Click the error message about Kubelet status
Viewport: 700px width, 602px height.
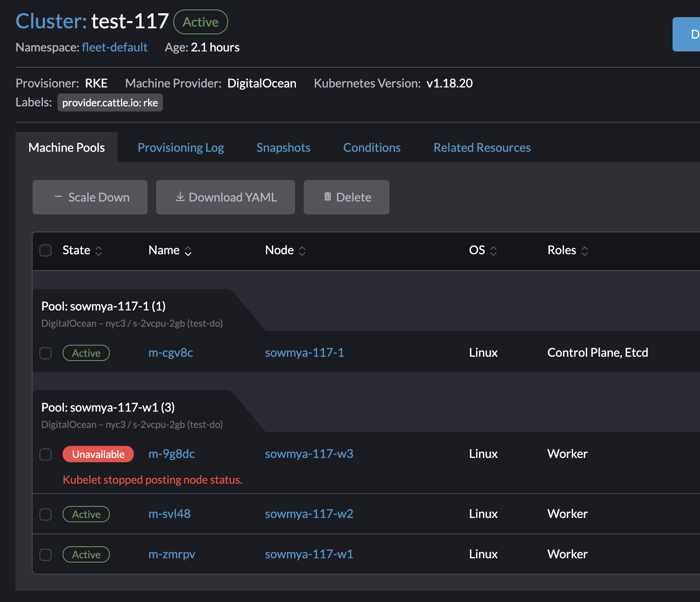click(152, 480)
